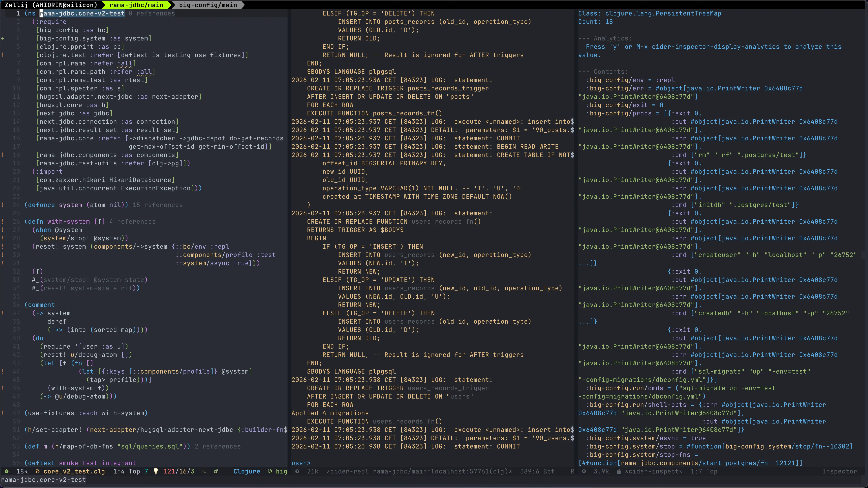Click the 'Clojure' major mode name
The height and width of the screenshot is (488, 868).
click(247, 471)
